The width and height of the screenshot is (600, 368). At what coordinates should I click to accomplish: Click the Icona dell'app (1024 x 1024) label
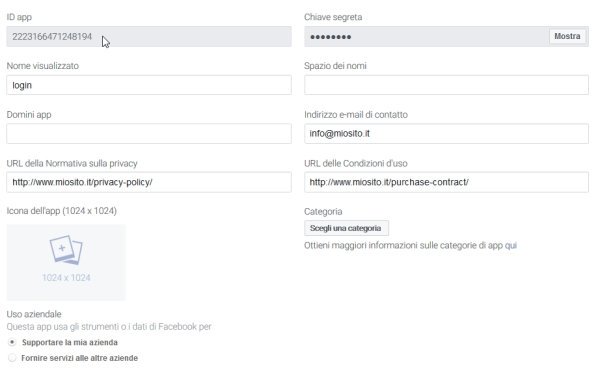click(x=62, y=211)
